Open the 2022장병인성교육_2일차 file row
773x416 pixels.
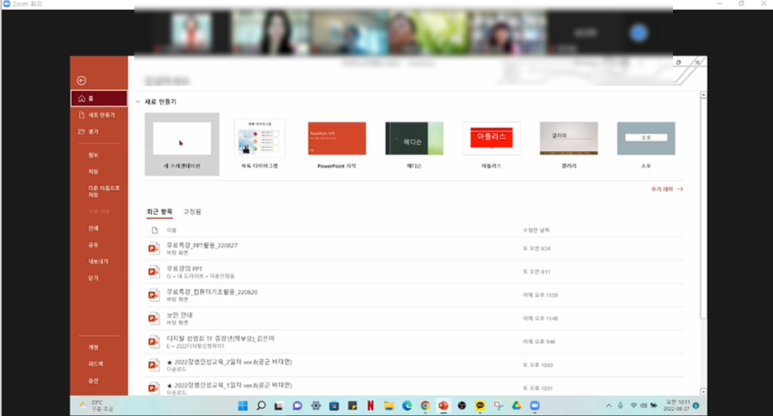pos(414,365)
